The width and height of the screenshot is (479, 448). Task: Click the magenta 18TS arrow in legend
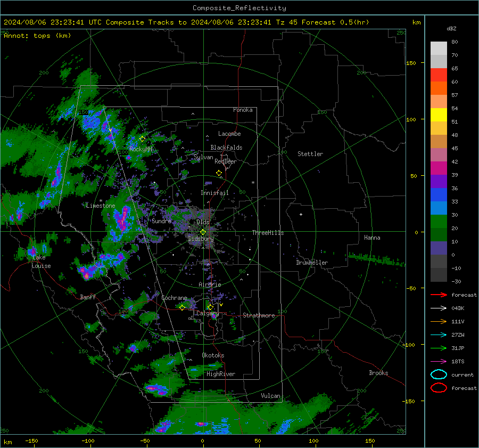(x=439, y=362)
